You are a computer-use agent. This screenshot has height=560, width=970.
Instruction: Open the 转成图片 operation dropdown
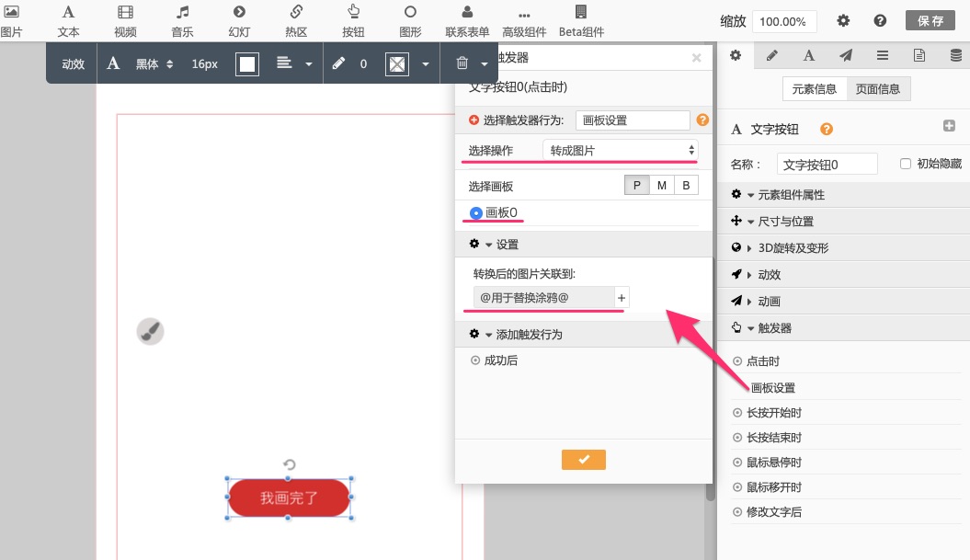click(x=621, y=150)
